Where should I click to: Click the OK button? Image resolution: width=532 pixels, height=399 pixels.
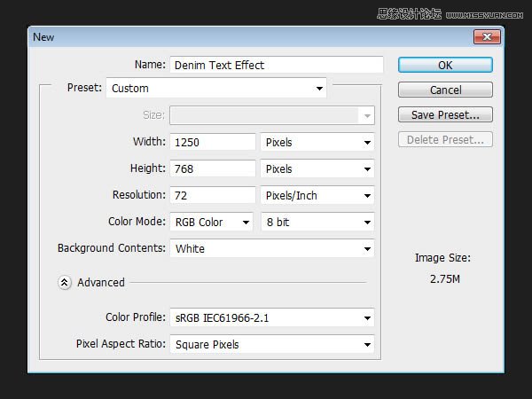(x=445, y=65)
